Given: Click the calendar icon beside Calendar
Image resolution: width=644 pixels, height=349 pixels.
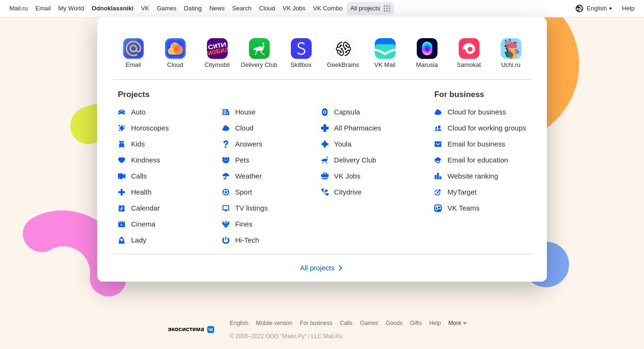Looking at the screenshot, I should click(122, 208).
